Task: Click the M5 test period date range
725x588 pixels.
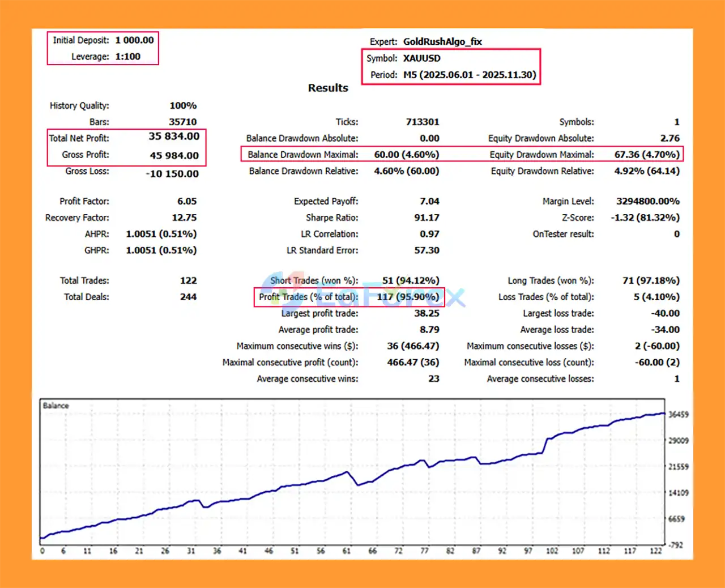Action: pyautogui.click(x=469, y=75)
